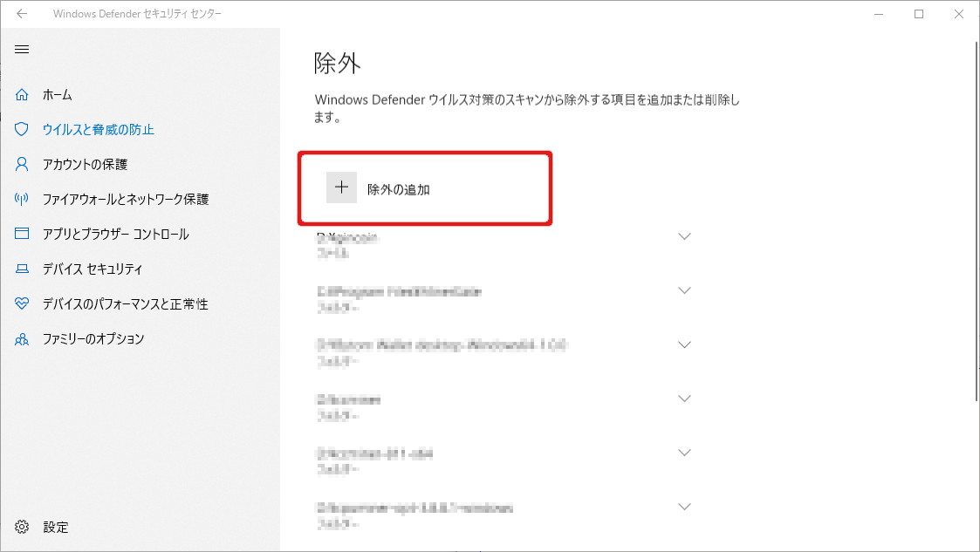The width and height of the screenshot is (980, 552).
Task: Open the hamburger navigation menu
Action: tap(22, 49)
